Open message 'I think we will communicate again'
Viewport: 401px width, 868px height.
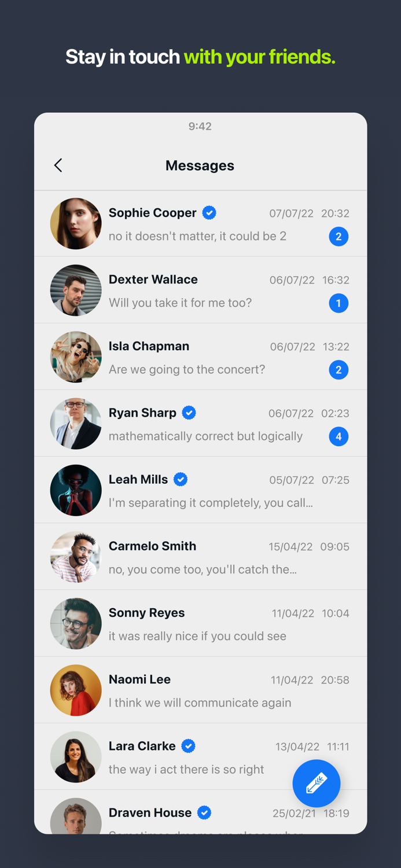pyautogui.click(x=200, y=703)
